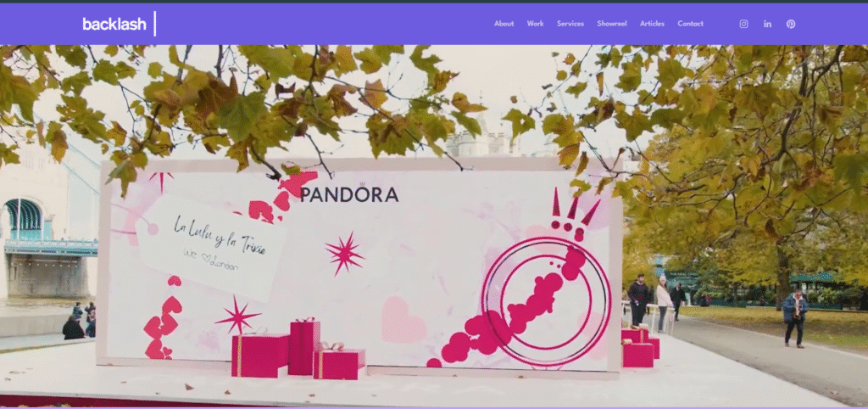Viewport: 868px width, 409px height.
Task: Open the Articles menu item
Action: (x=652, y=24)
